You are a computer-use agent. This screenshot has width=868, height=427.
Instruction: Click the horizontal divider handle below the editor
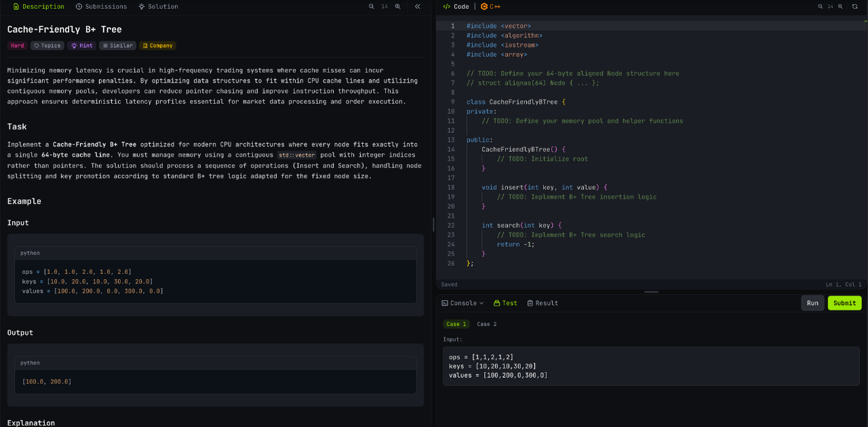(651, 292)
